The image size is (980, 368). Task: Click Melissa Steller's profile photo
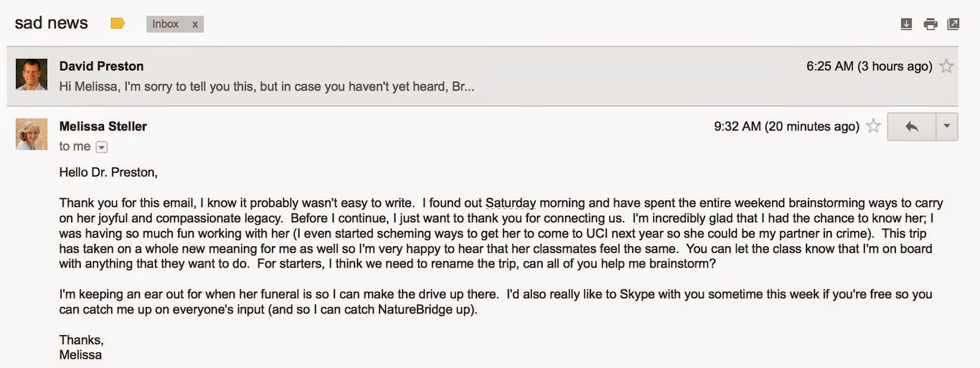31,134
